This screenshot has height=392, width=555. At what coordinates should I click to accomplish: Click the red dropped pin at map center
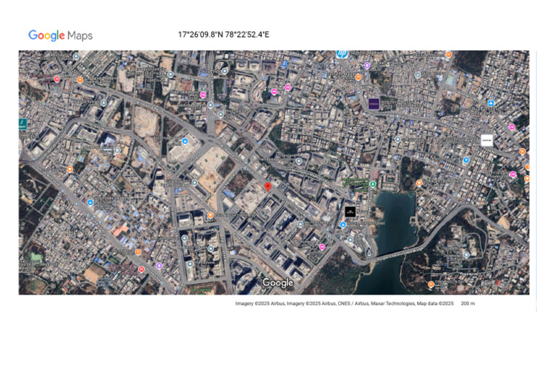pos(268,187)
